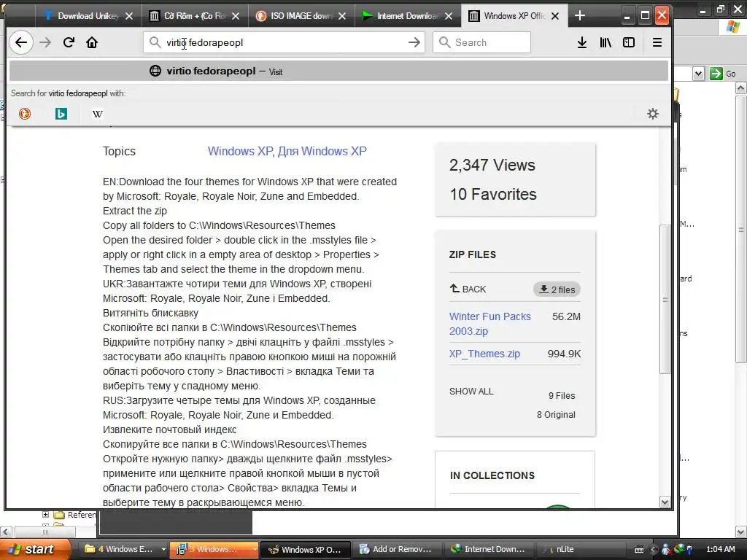Search with DuckDuckGo engine icon
747x560 pixels.
pyautogui.click(x=25, y=113)
